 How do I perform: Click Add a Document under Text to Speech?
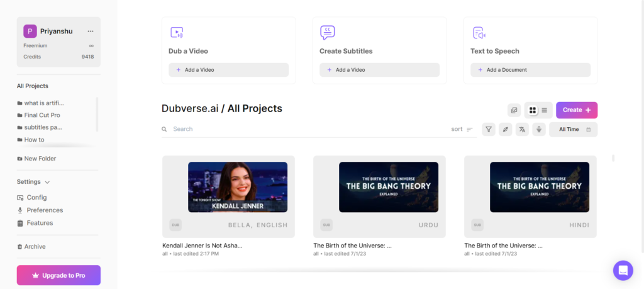point(530,70)
